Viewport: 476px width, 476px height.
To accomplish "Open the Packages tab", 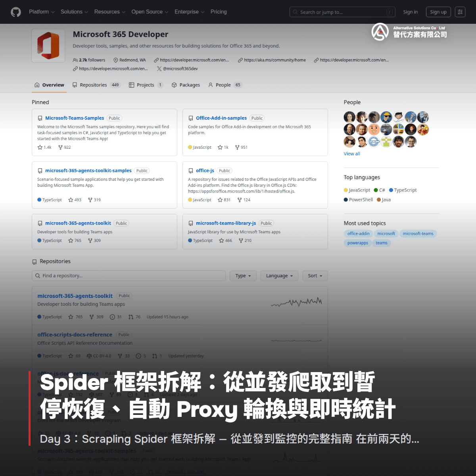I will click(186, 85).
